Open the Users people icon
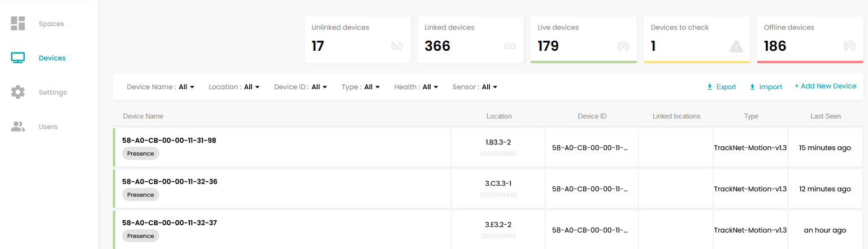This screenshot has height=249, width=868. point(18,126)
